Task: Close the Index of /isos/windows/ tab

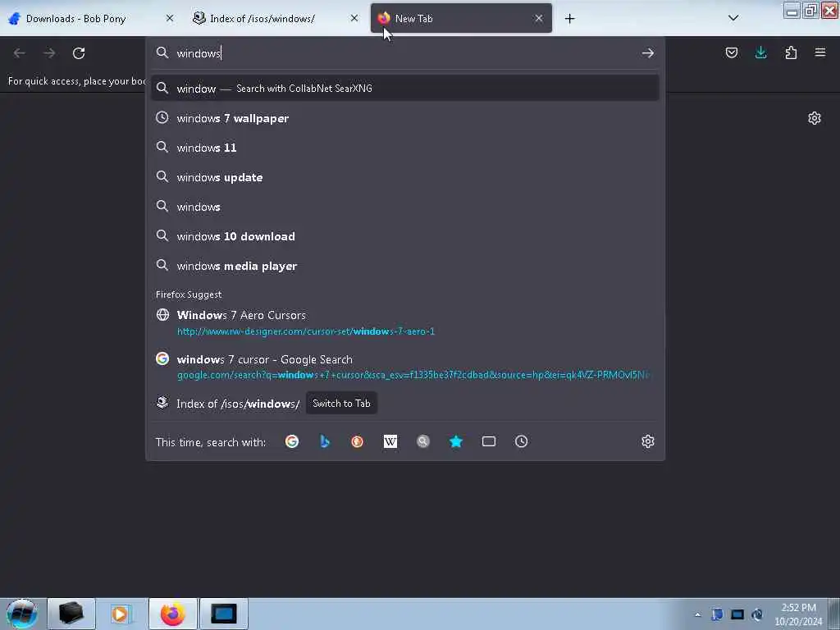Action: [354, 18]
